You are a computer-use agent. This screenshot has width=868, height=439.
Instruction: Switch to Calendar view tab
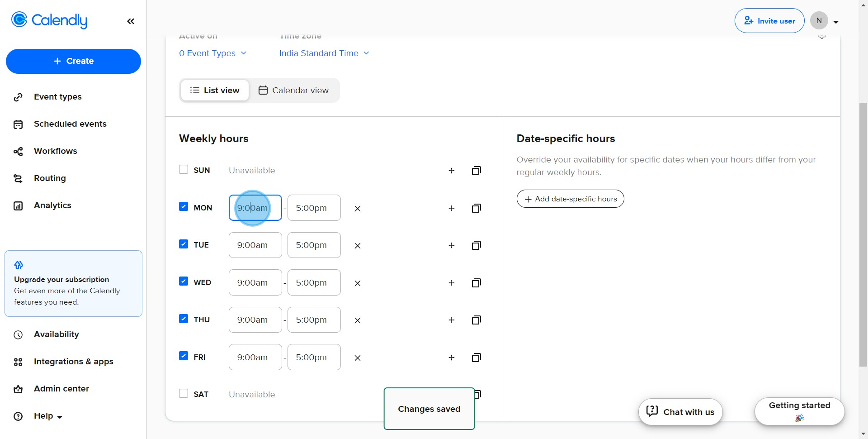tap(294, 91)
